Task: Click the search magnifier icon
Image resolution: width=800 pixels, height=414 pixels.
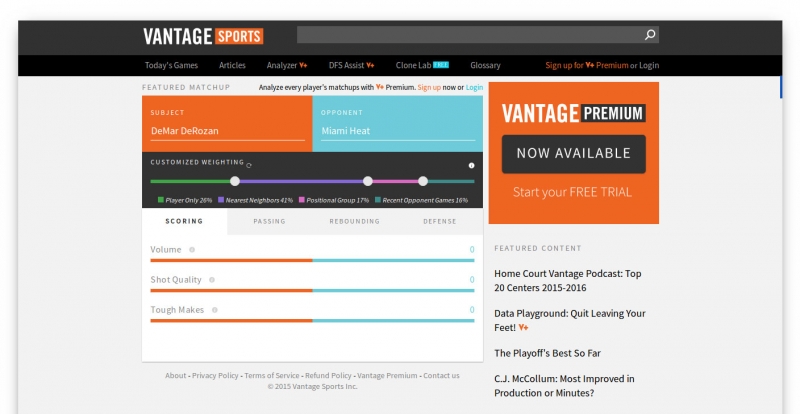Action: click(x=649, y=35)
